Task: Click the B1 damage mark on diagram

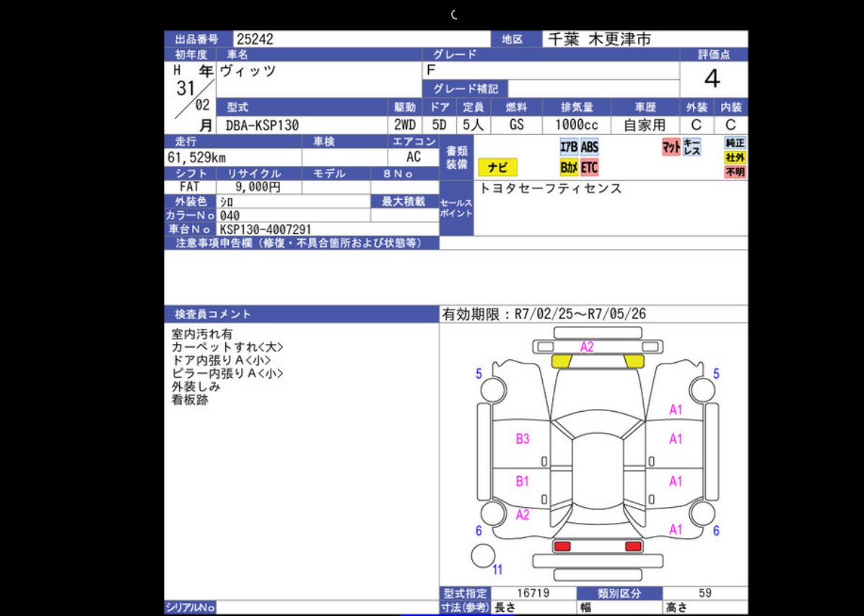Action: tap(523, 481)
